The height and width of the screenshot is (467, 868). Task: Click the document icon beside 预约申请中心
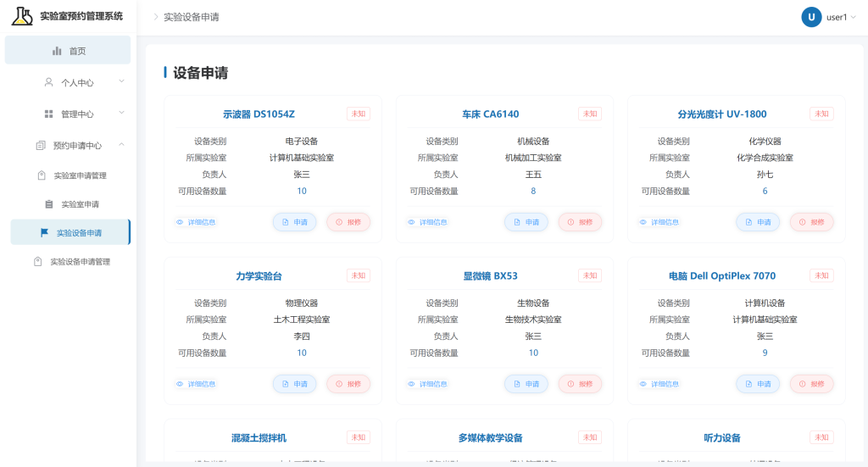[41, 145]
